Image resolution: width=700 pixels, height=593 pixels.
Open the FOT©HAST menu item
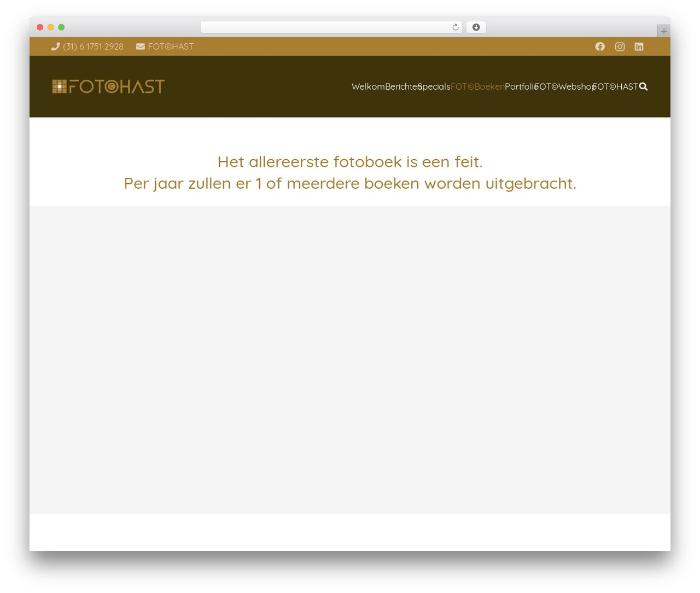(615, 86)
